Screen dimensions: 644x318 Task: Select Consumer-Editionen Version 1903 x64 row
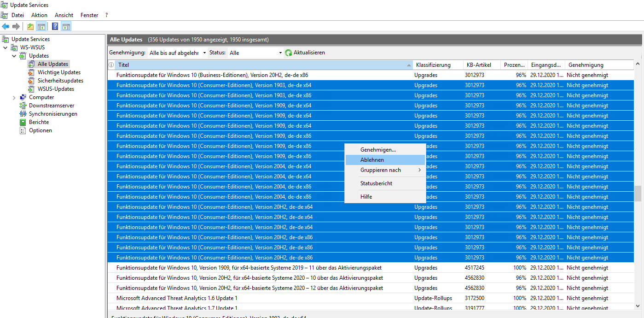coord(371,85)
